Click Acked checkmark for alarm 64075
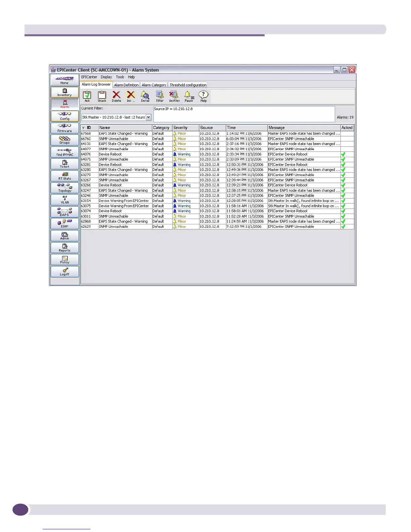The width and height of the screenshot is (411, 532). coord(343,160)
